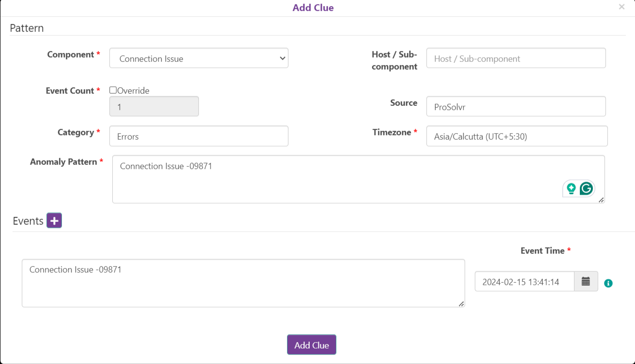
Task: Click the Add Clue dialog title
Action: [x=313, y=8]
